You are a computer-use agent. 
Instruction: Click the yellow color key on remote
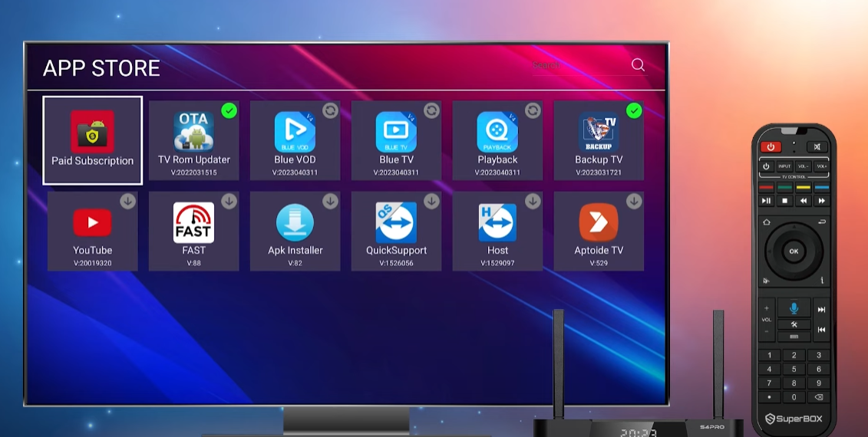[803, 187]
